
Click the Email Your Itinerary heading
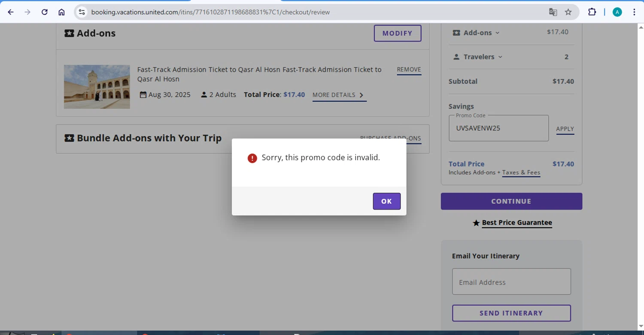pyautogui.click(x=486, y=256)
